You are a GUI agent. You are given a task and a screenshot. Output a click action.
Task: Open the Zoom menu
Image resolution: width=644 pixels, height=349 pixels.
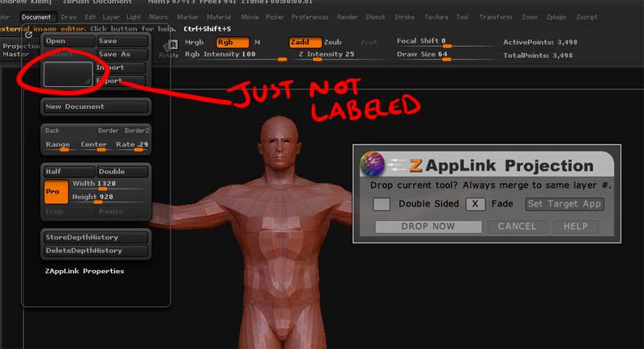click(x=530, y=17)
